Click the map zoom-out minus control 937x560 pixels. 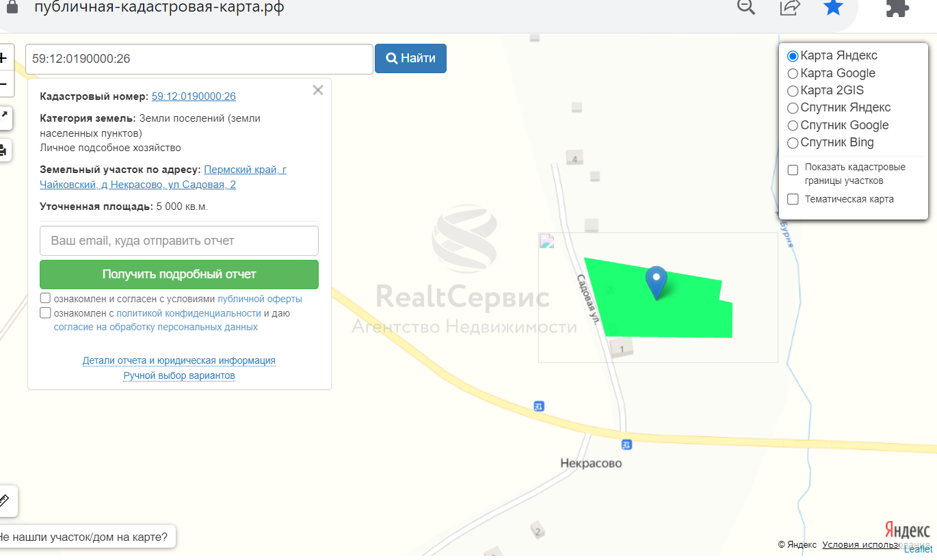[3, 83]
